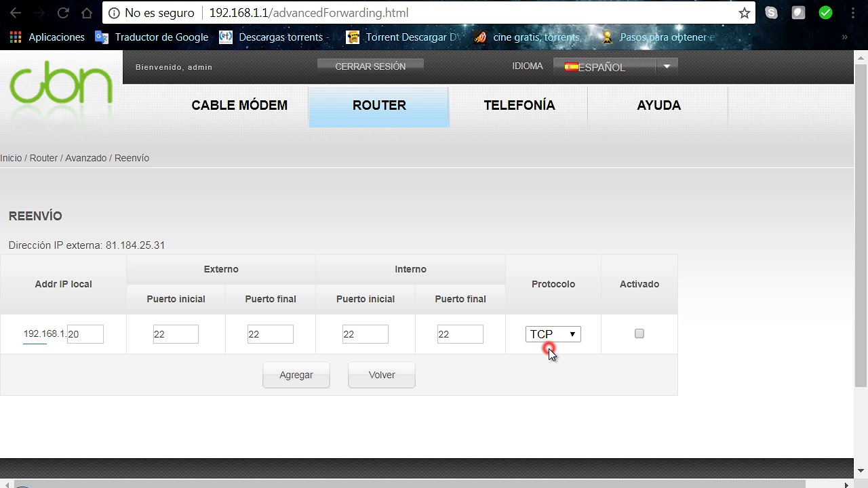Click the browser reload icon
Screen dimensions: 868x488
click(63, 13)
